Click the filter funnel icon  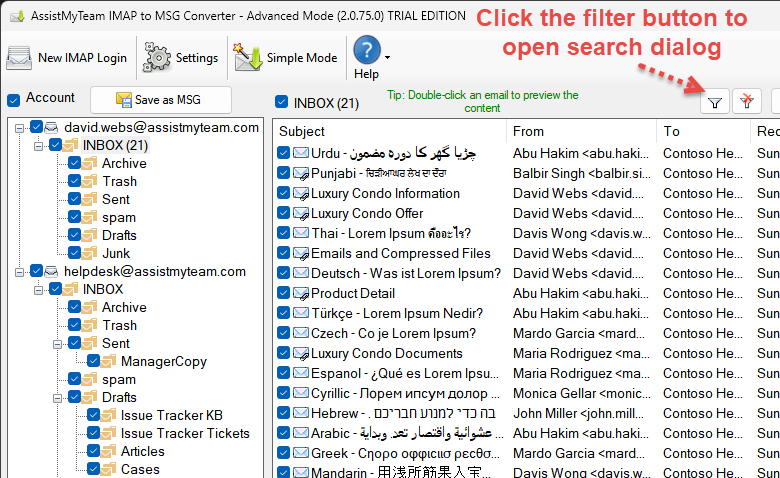click(x=714, y=101)
